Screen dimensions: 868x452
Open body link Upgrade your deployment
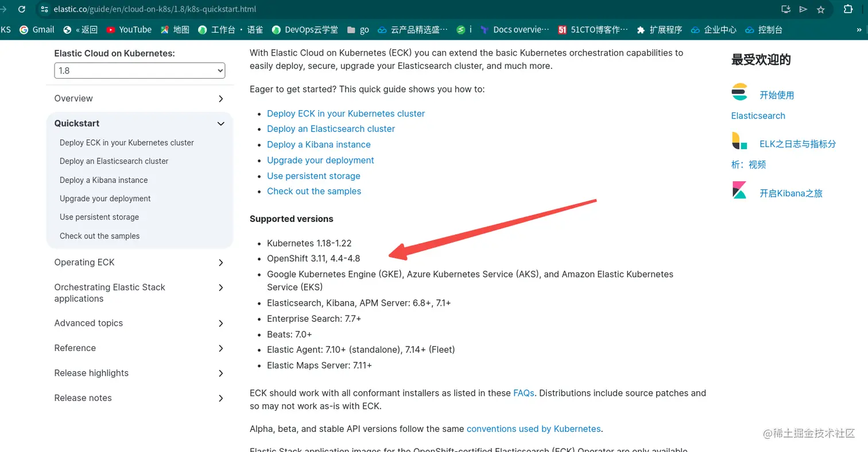pyautogui.click(x=320, y=160)
